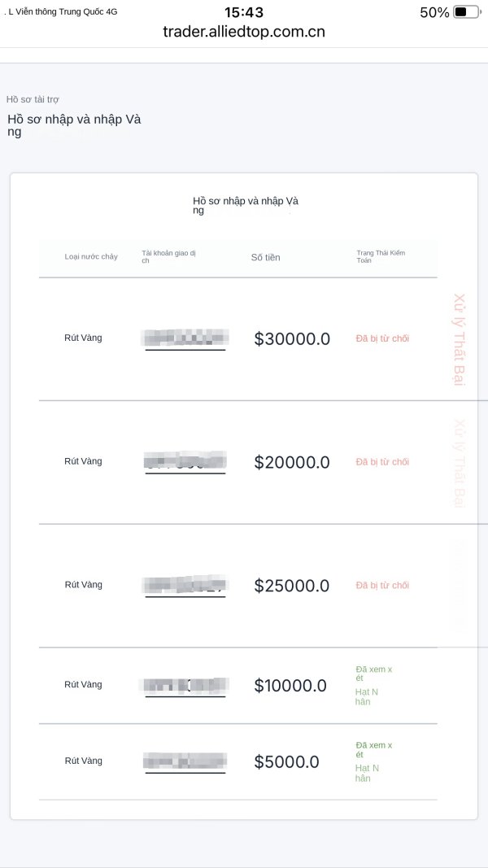Tap the trader.alliedtop.com.cn address bar
The image size is (488, 868).
click(x=244, y=33)
